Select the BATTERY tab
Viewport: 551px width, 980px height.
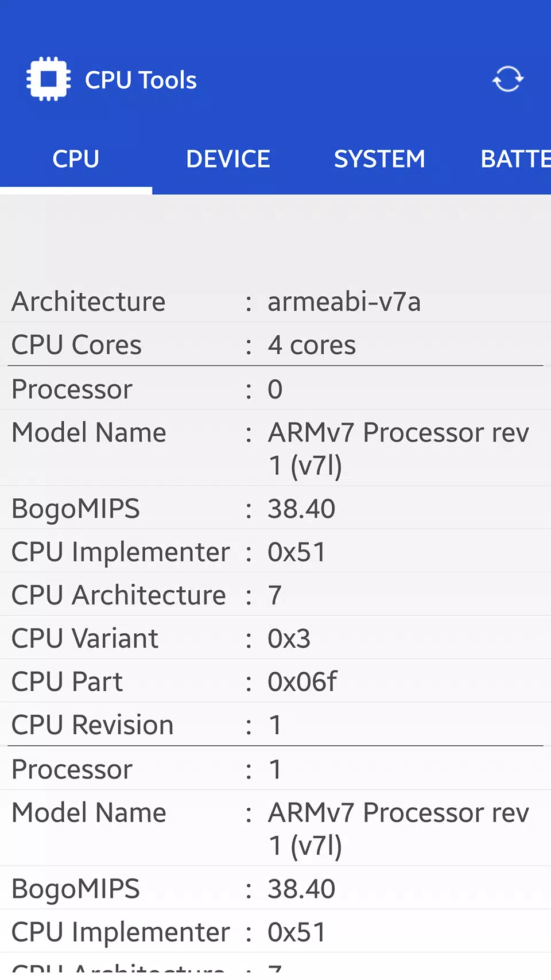click(x=515, y=159)
